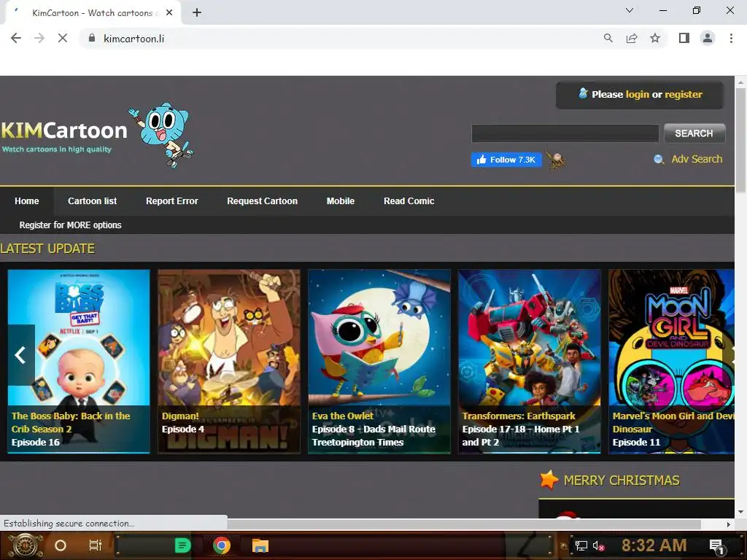Open the notification center icon
The height and width of the screenshot is (560, 747).
716,546
